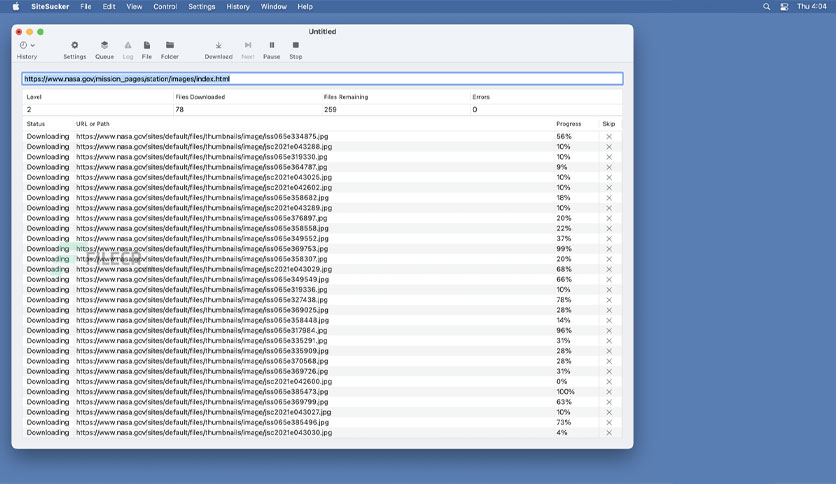Skip download of jsc2021e043025.jpg

(x=609, y=178)
